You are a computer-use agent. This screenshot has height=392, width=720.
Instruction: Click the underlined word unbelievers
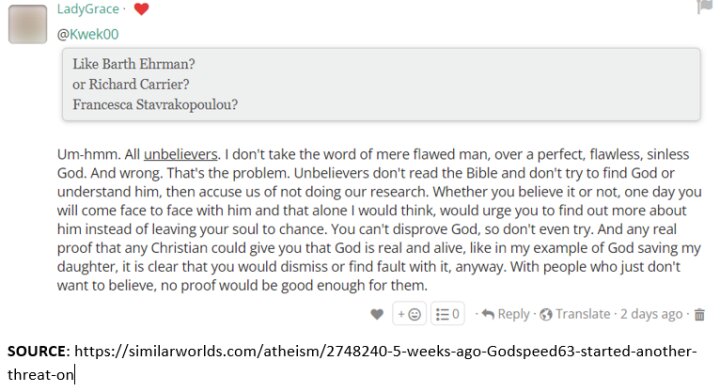[x=180, y=154]
